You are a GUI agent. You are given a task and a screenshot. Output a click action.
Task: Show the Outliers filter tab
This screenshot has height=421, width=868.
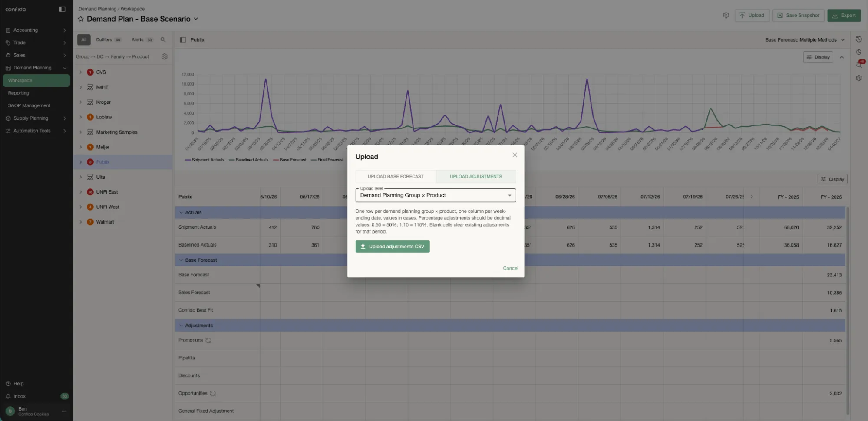(x=108, y=40)
